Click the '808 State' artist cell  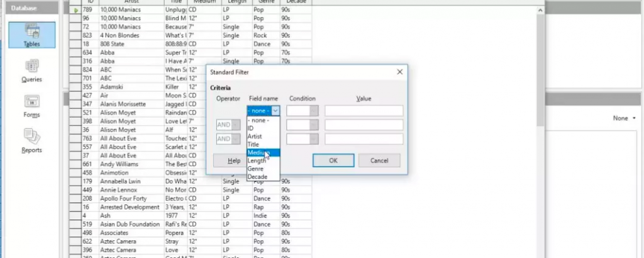click(x=131, y=44)
